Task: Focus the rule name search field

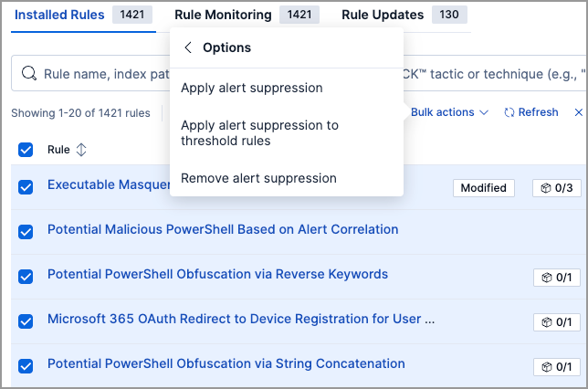Action: pyautogui.click(x=100, y=74)
